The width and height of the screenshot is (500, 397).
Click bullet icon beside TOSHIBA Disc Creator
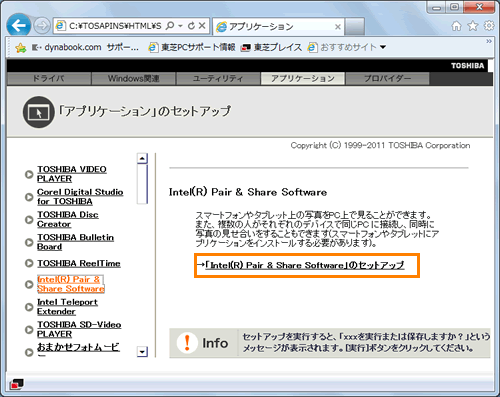[29, 219]
